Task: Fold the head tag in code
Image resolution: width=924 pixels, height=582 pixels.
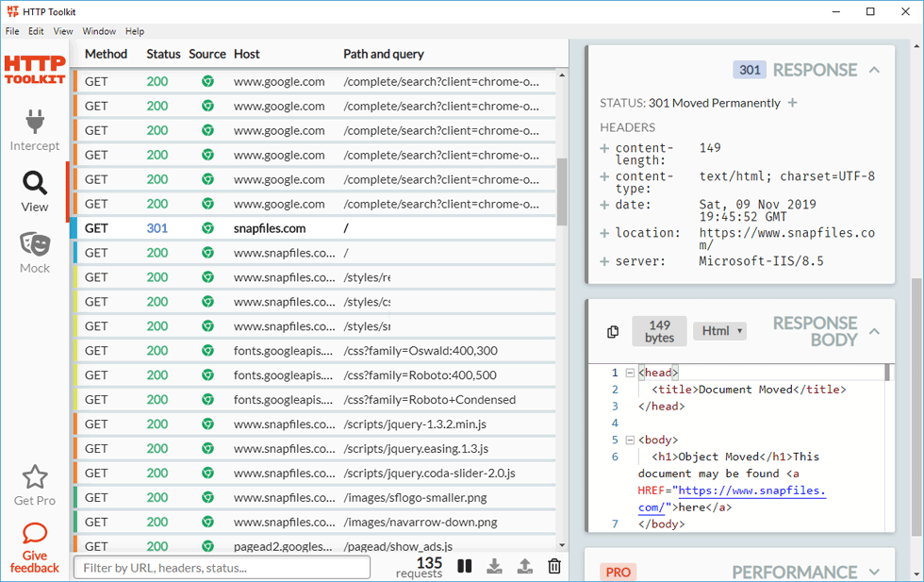Action: pyautogui.click(x=630, y=374)
